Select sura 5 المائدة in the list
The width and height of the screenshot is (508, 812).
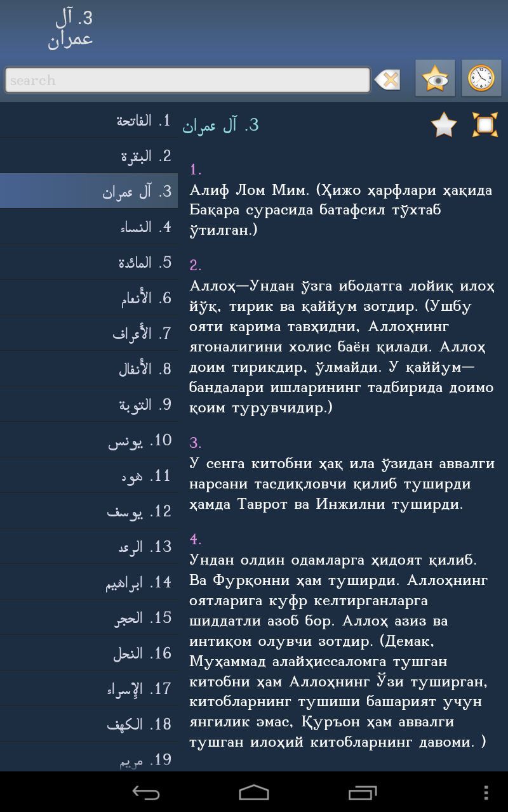tap(89, 263)
